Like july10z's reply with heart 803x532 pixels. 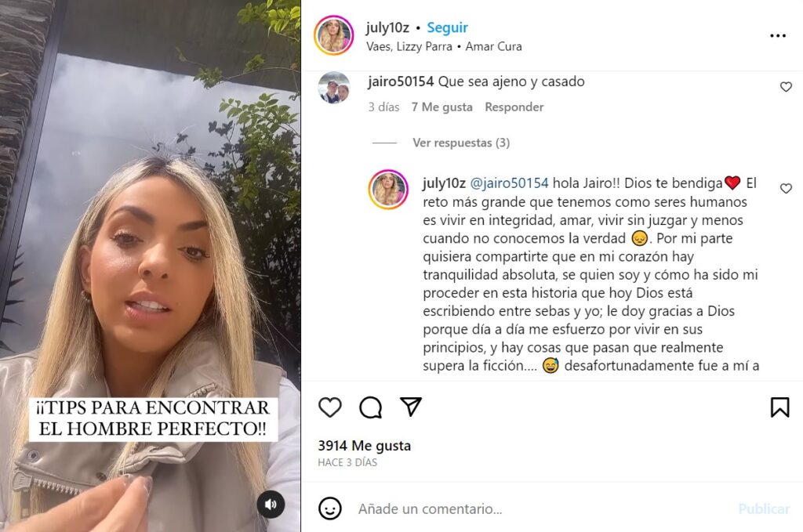pos(786,189)
